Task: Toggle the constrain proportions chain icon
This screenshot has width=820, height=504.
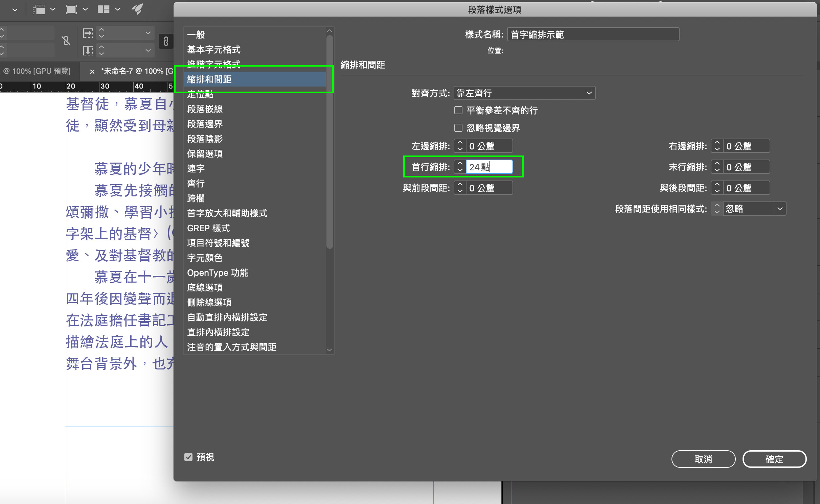Action: pos(166,41)
